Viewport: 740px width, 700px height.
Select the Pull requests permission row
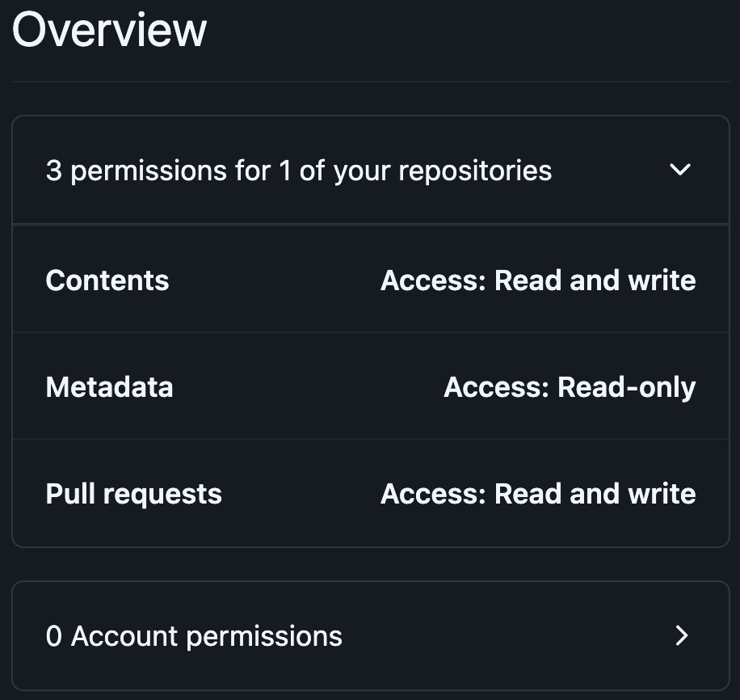coord(370,493)
